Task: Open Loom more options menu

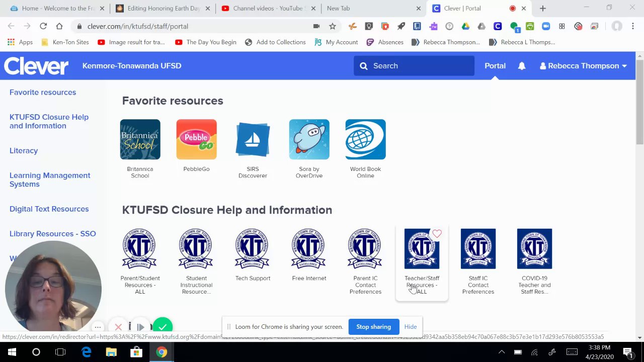Action: click(x=98, y=327)
